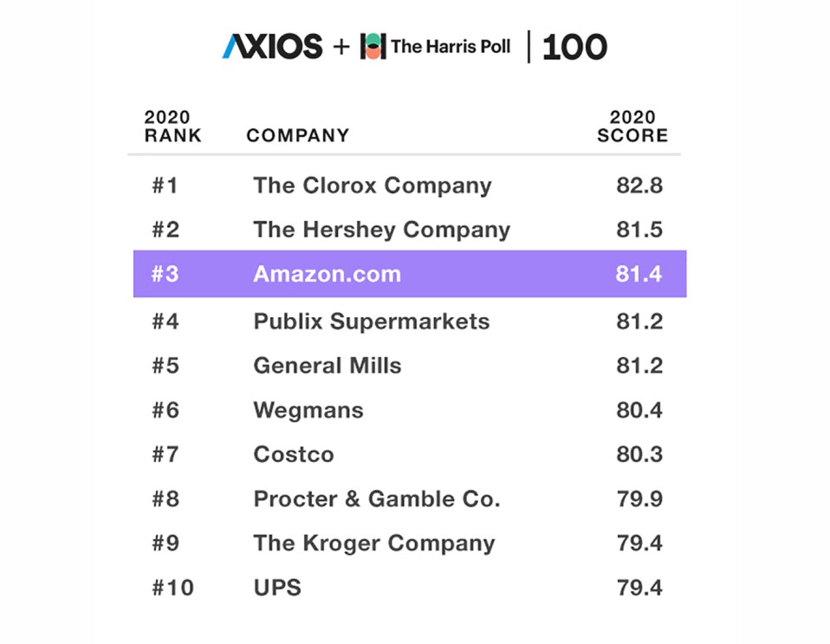This screenshot has width=830, height=644.
Task: Click Procter & Gamble Co. name
Action: [x=376, y=499]
